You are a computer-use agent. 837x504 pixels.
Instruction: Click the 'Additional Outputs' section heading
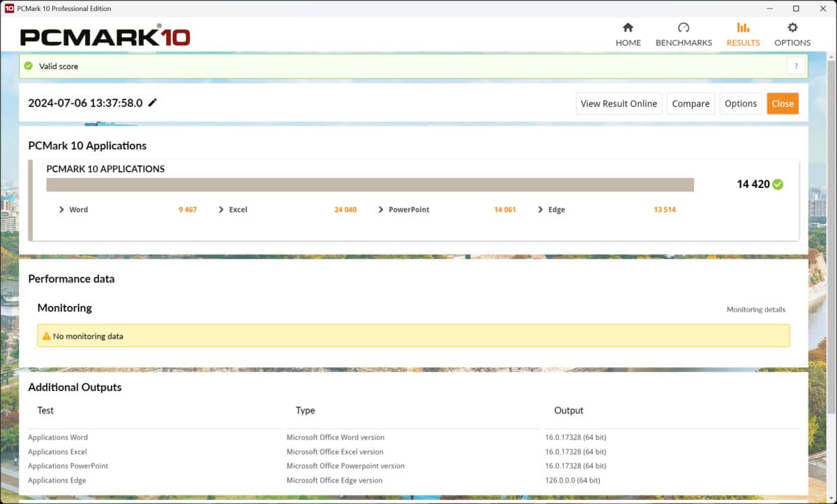pos(75,388)
